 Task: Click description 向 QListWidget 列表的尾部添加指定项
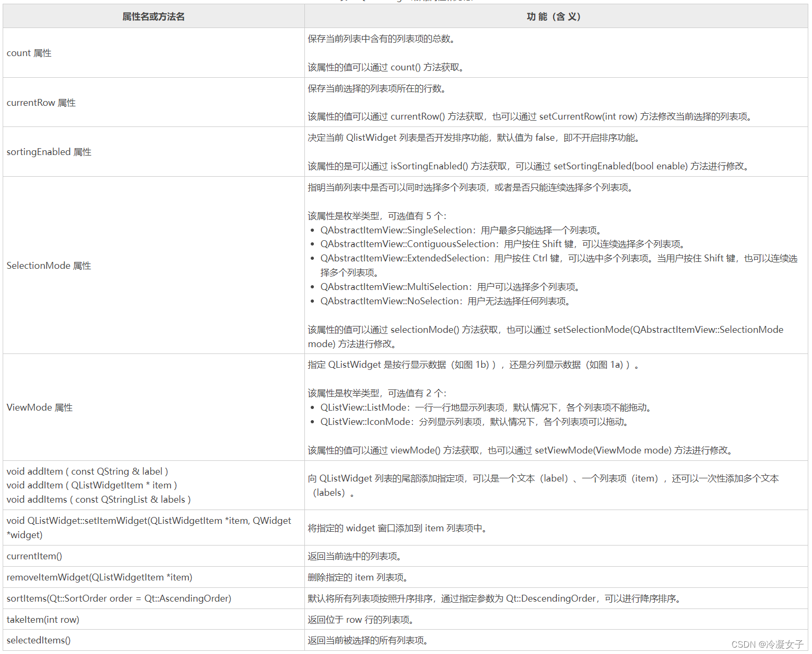(544, 485)
